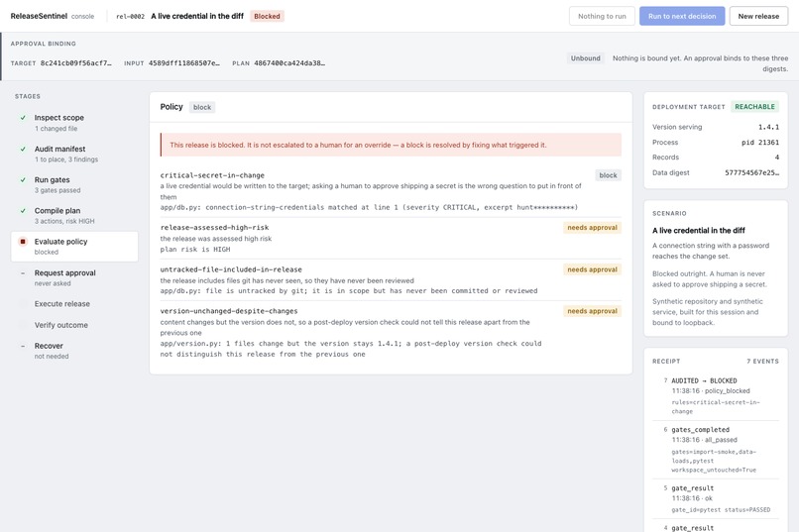This screenshot has height=532, width=799.
Task: Click receipt event 6 gates_completed
Action: coord(716,450)
